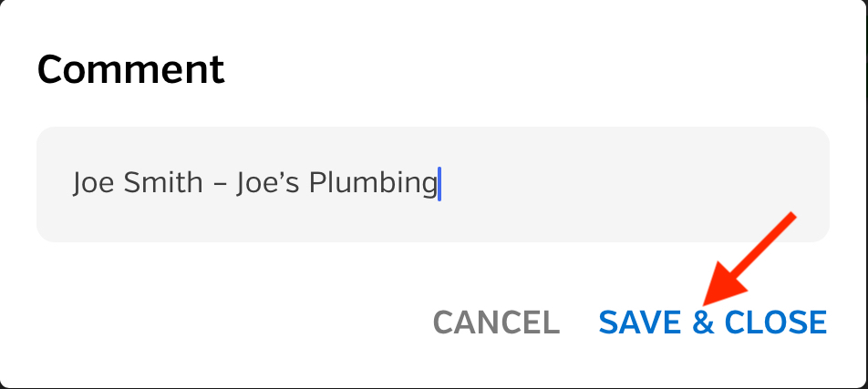Screen dimensions: 868x389
Task: Click the red arrow annotation
Action: click(749, 259)
